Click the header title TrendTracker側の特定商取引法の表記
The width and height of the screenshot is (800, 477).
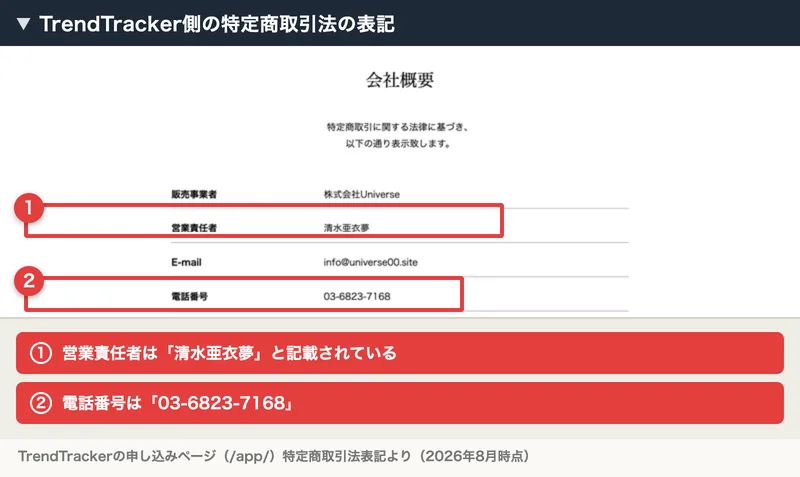click(x=217, y=24)
